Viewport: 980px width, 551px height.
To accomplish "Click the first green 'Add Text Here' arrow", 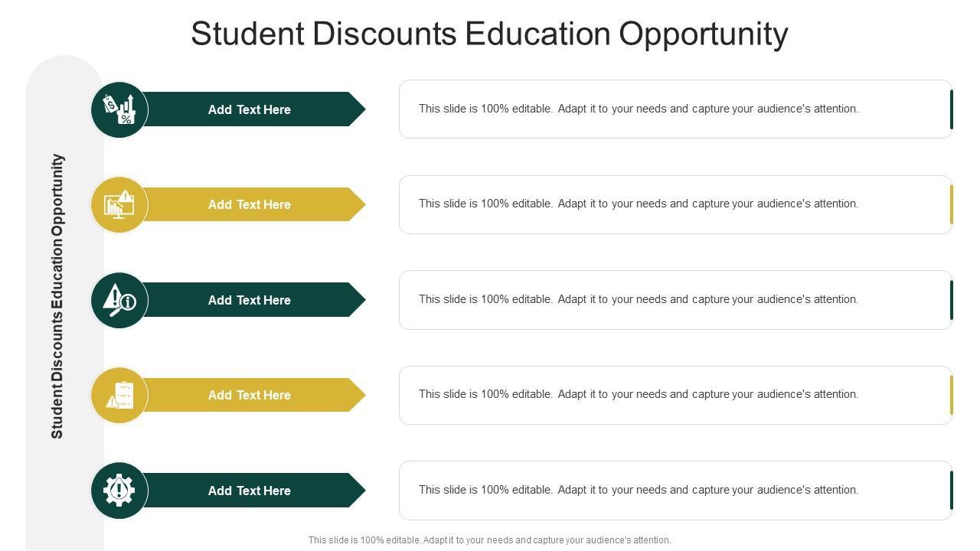I will click(x=250, y=109).
